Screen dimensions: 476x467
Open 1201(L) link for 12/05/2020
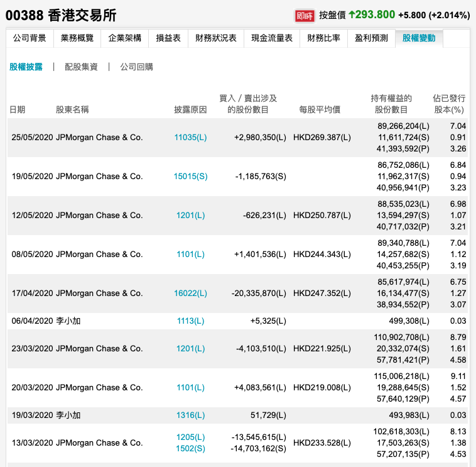(190, 215)
